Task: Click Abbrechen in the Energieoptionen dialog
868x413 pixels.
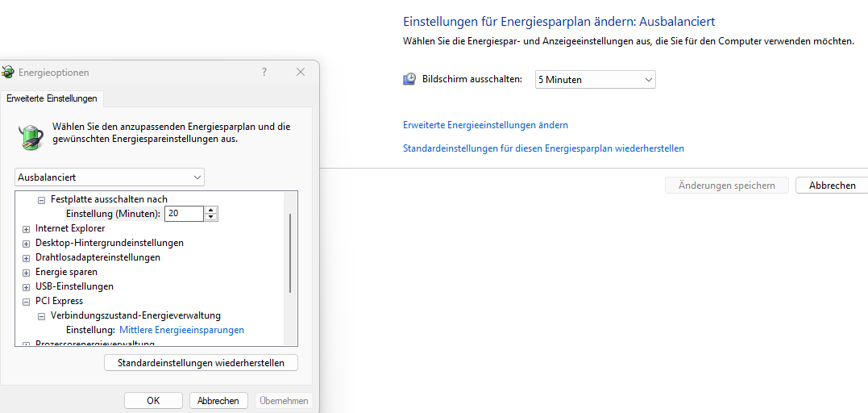Action: (x=218, y=400)
